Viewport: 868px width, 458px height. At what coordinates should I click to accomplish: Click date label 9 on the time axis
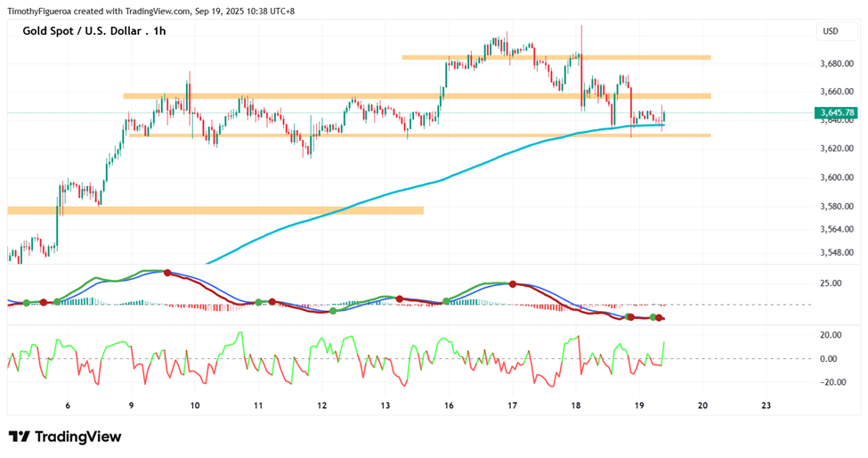131,405
